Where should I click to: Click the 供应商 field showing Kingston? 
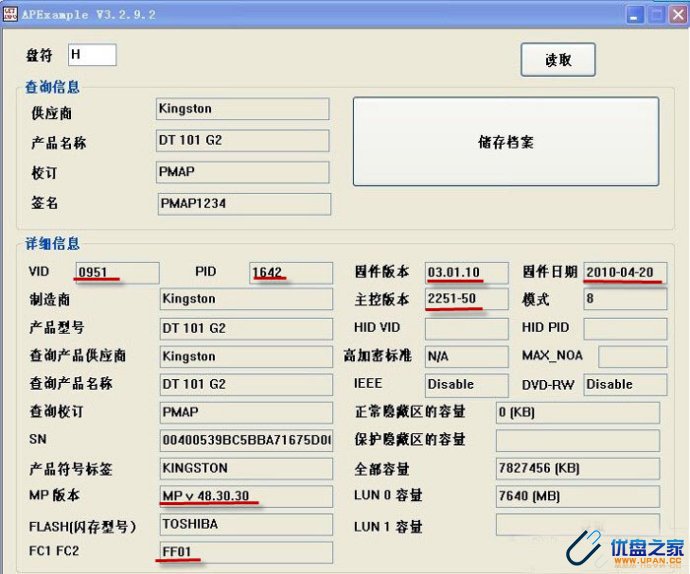(x=242, y=109)
